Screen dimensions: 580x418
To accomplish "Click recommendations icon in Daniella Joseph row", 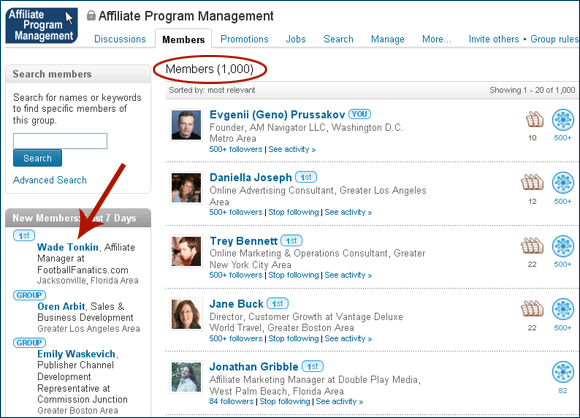I will tap(532, 182).
